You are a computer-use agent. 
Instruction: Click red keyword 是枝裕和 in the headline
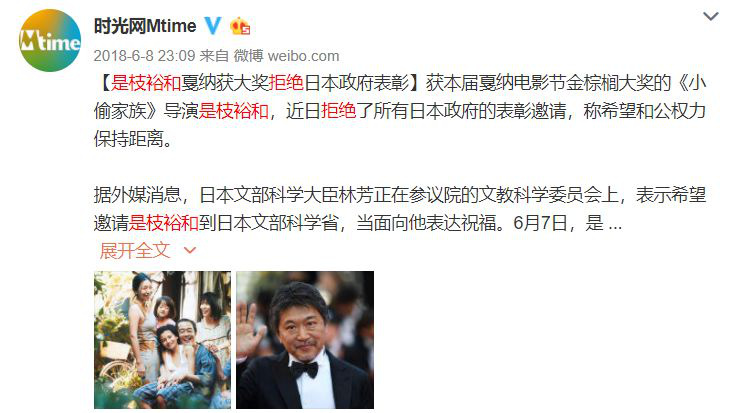click(x=146, y=83)
